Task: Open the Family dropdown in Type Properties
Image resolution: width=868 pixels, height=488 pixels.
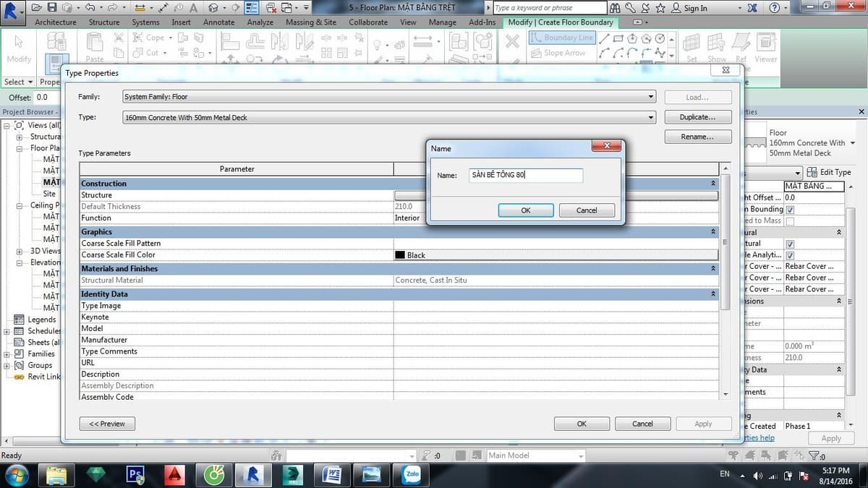Action: click(388, 96)
